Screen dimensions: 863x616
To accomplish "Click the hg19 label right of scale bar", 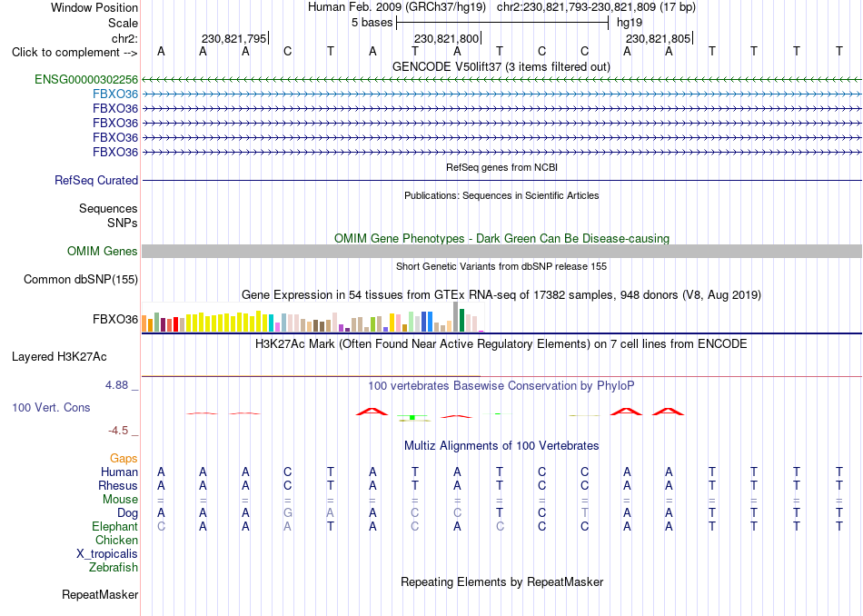I will pyautogui.click(x=630, y=23).
